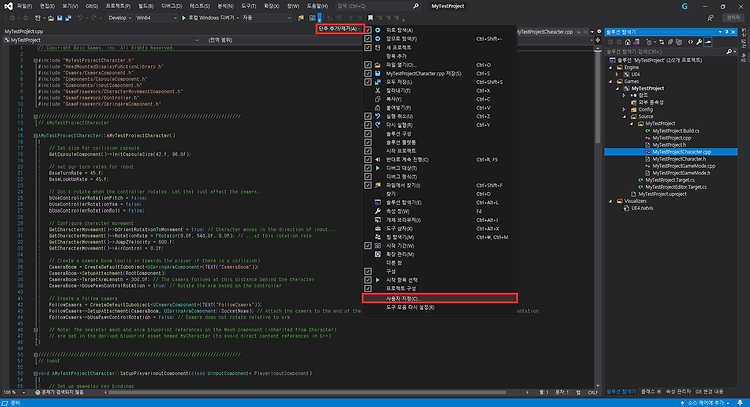Click the Copy icon (Ctrl+C)
Screen dimensions: 750x407
click(377, 99)
